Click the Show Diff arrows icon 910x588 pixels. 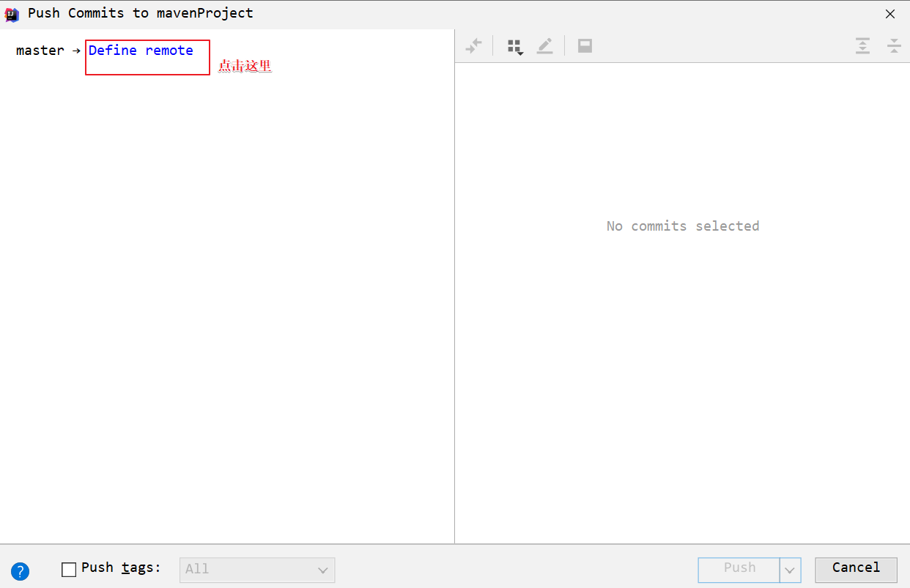point(473,46)
